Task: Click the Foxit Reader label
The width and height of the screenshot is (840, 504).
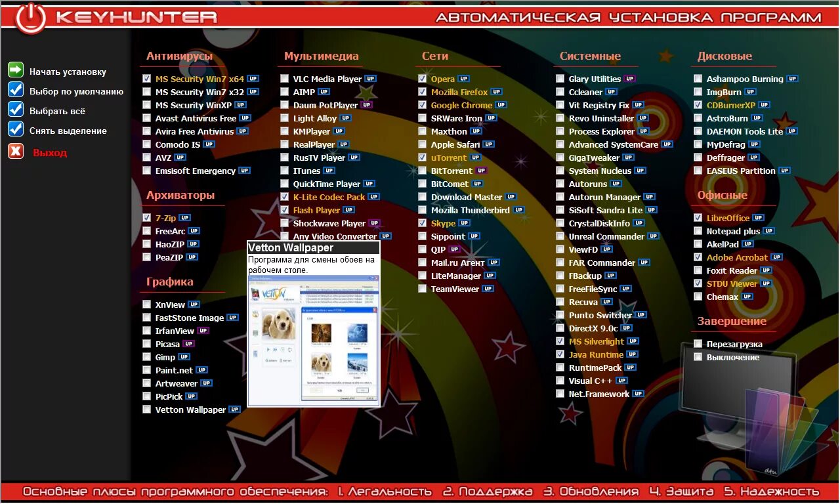Action: (732, 270)
